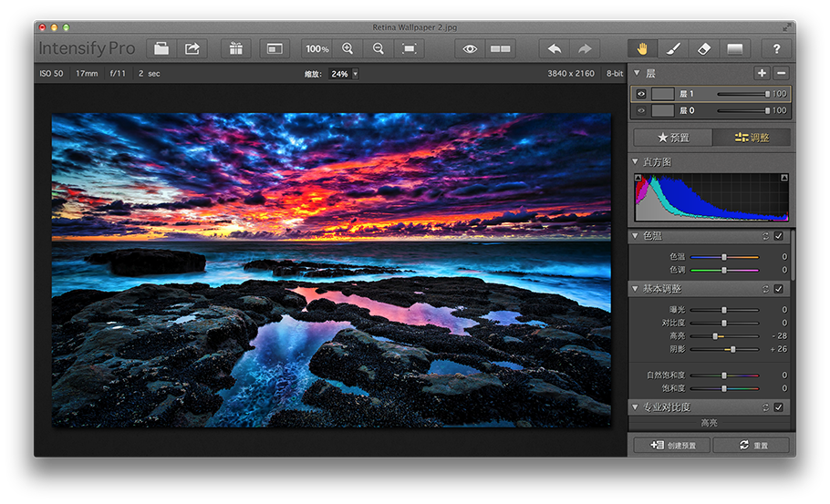Click the 重置 reset button
The height and width of the screenshot is (504, 830).
(752, 446)
